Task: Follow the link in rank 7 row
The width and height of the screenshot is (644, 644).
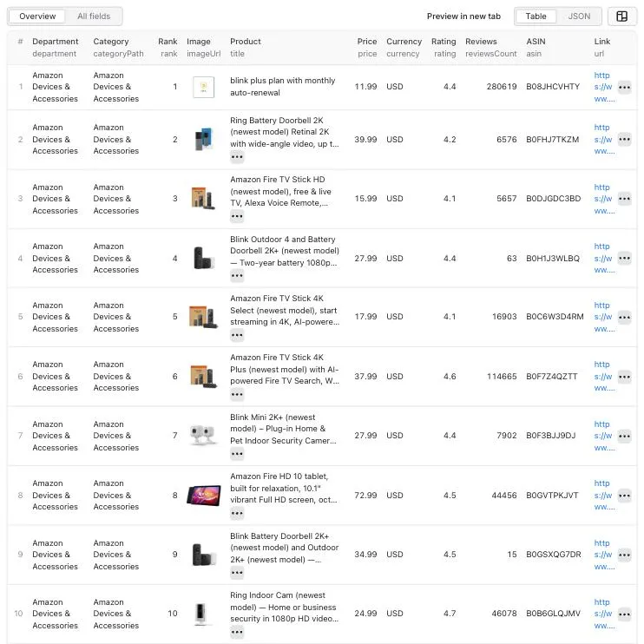Action: (x=604, y=436)
